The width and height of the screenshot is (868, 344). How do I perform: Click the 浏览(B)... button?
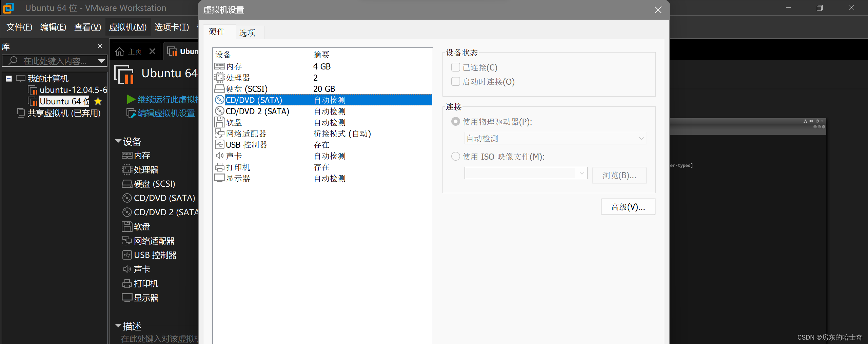[x=619, y=175]
